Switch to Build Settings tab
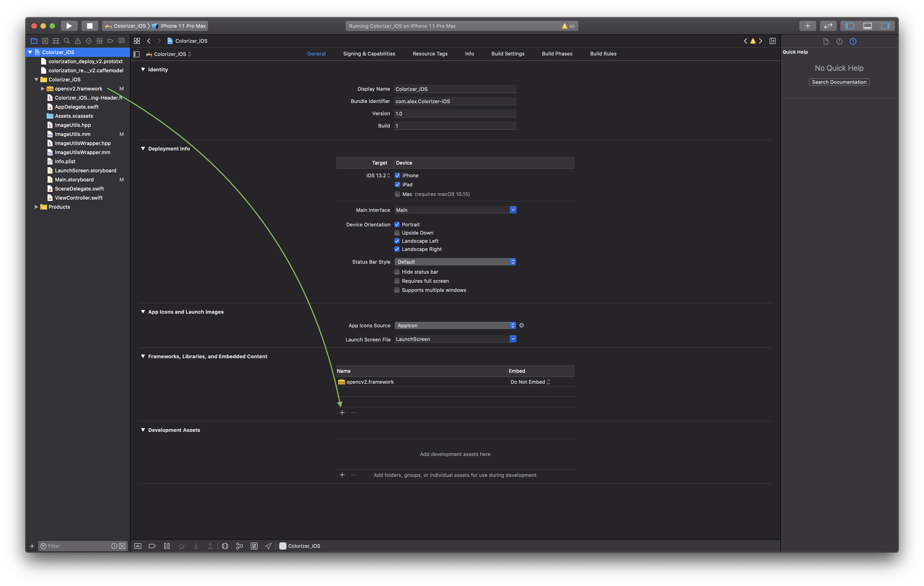The height and width of the screenshot is (586, 924). pos(508,54)
